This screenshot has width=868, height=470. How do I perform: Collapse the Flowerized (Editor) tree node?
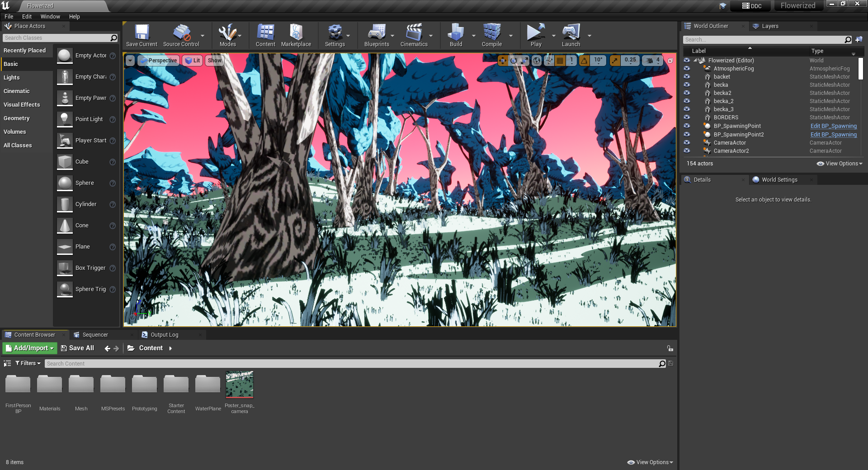point(695,61)
